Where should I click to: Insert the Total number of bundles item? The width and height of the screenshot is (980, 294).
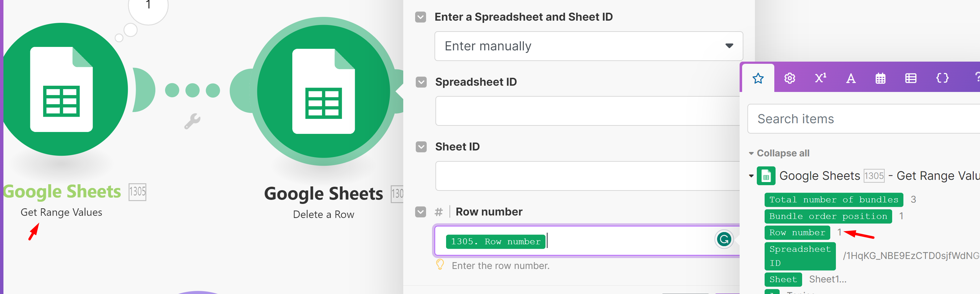(833, 200)
